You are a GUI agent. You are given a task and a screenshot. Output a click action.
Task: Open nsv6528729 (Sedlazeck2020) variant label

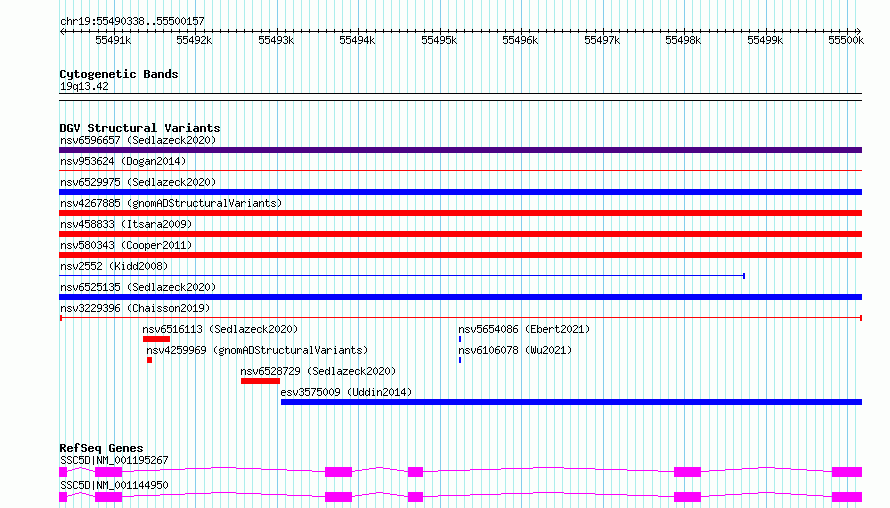[318, 371]
